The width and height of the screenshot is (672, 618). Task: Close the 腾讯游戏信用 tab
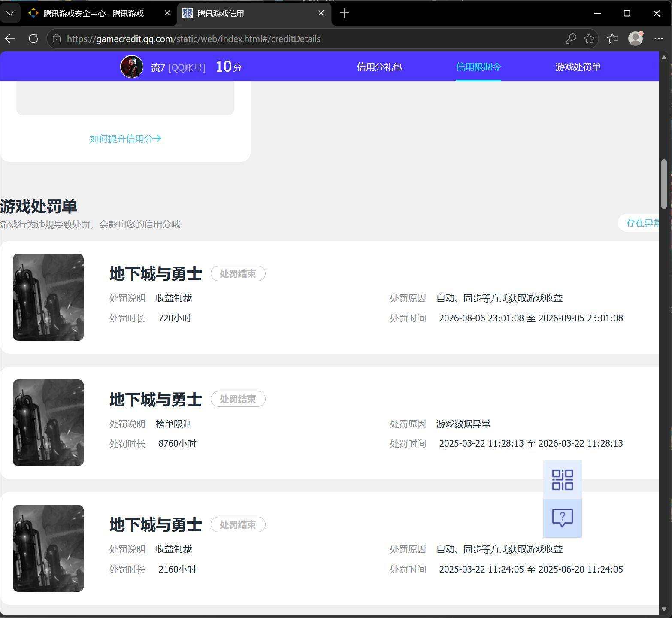[x=321, y=13]
